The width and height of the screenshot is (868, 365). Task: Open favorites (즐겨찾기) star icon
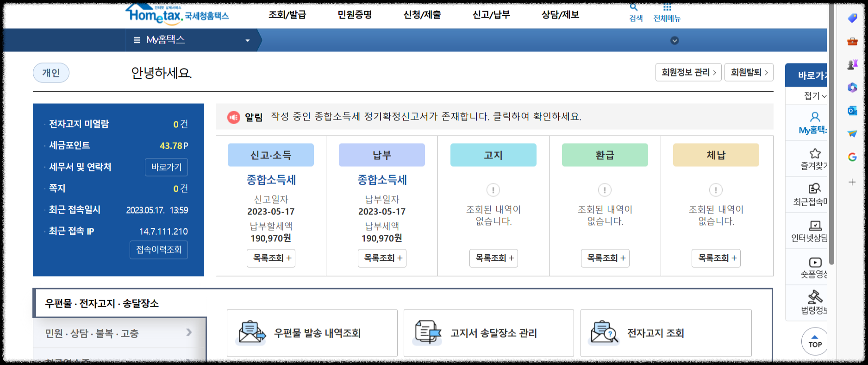point(815,153)
